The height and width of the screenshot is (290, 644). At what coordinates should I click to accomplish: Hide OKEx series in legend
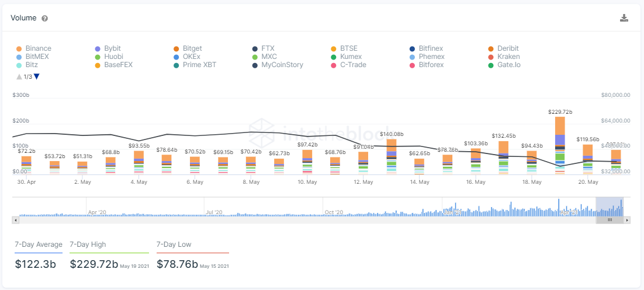[x=187, y=57]
